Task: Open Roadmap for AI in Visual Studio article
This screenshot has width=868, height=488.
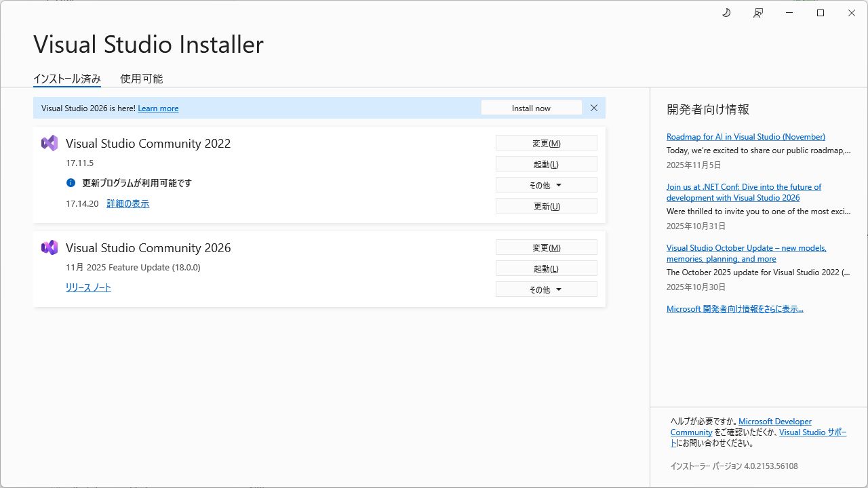Action: (x=745, y=137)
